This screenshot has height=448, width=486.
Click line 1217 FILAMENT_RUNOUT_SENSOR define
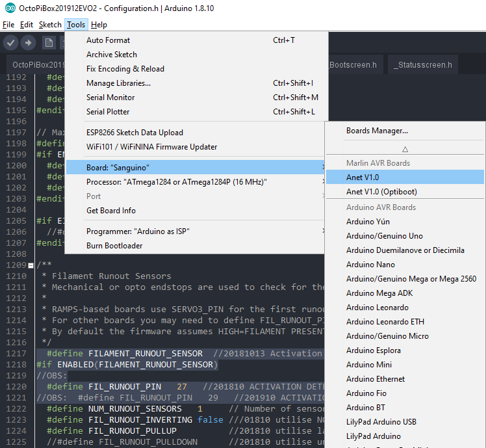146,353
